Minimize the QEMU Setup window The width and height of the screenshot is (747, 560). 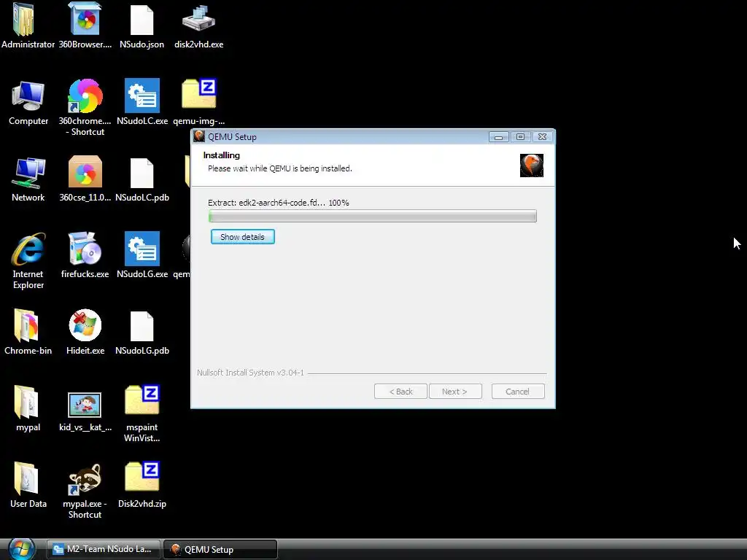click(x=498, y=136)
